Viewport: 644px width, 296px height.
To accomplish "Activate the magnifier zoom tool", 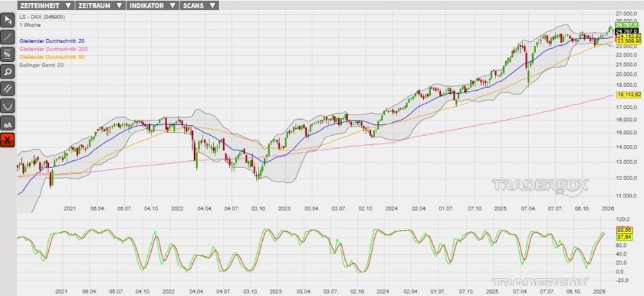I will click(8, 71).
